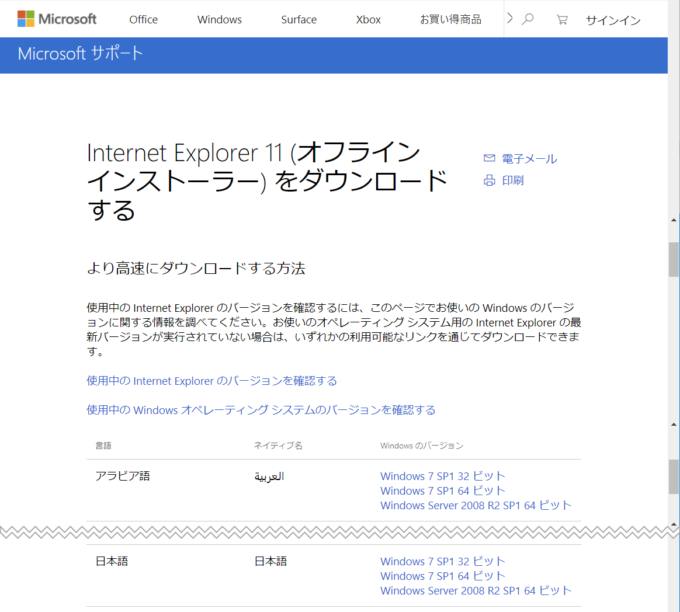Select Surface in the top navigation

click(x=298, y=19)
